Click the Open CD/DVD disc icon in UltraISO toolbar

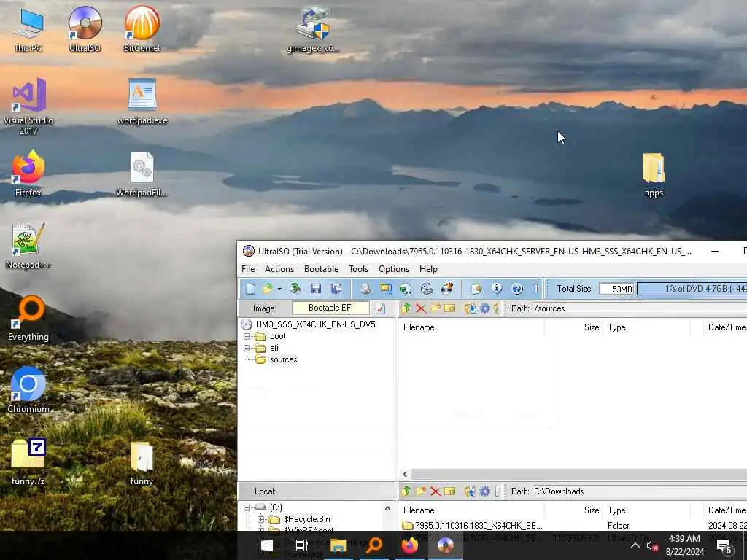(x=295, y=289)
